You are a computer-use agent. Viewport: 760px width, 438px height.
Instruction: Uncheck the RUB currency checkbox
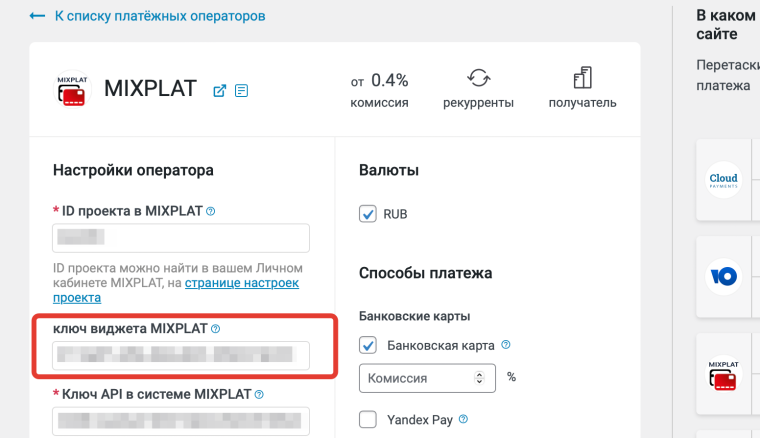click(x=368, y=214)
